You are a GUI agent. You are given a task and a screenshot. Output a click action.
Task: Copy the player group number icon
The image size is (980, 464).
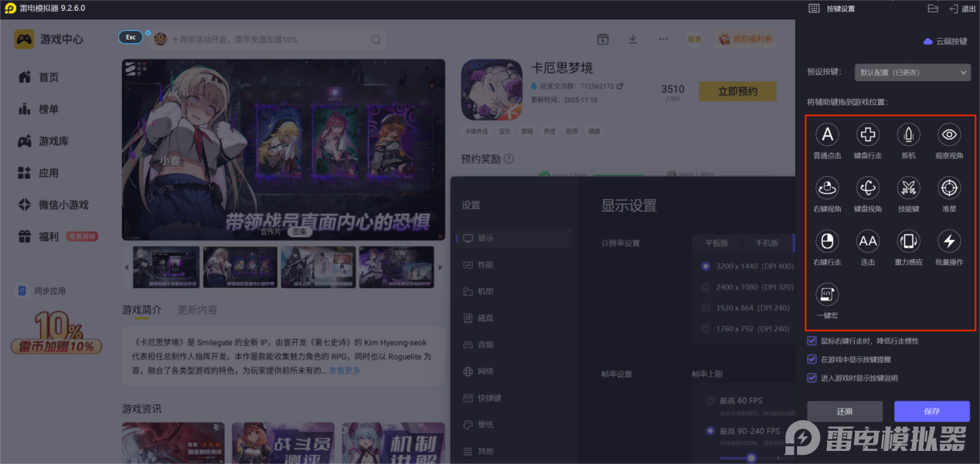(x=620, y=86)
